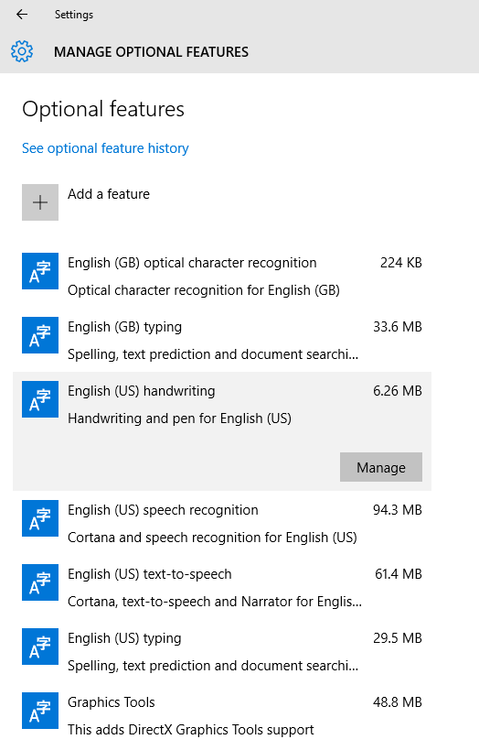This screenshot has width=479, height=750.
Task: Open See optional feature history link
Action: tap(105, 148)
